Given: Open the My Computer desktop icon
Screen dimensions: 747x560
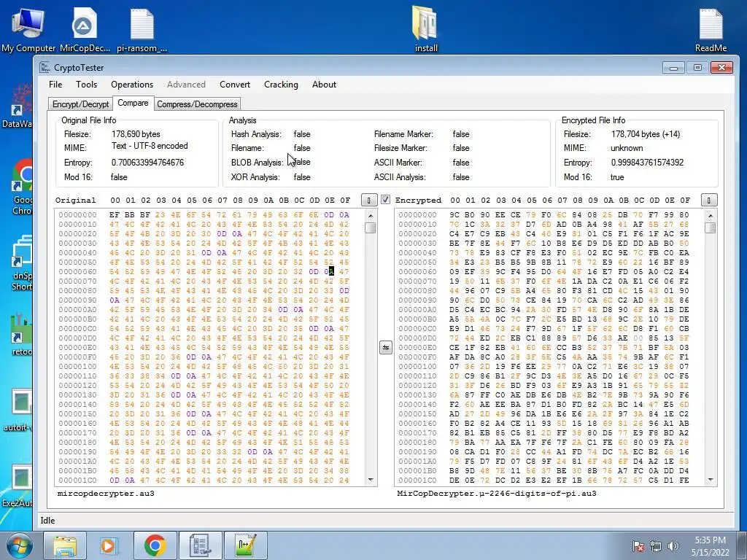Looking at the screenshot, I should [x=28, y=28].
